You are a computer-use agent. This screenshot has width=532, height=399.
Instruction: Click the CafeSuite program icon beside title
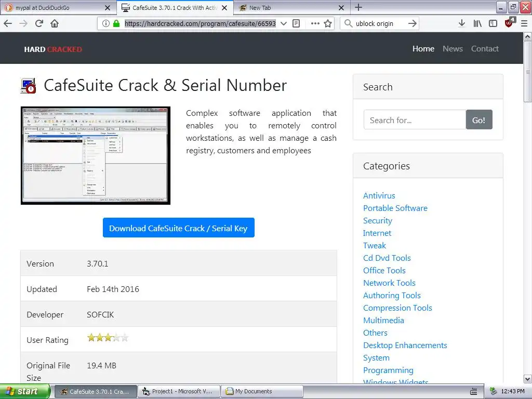pos(29,86)
